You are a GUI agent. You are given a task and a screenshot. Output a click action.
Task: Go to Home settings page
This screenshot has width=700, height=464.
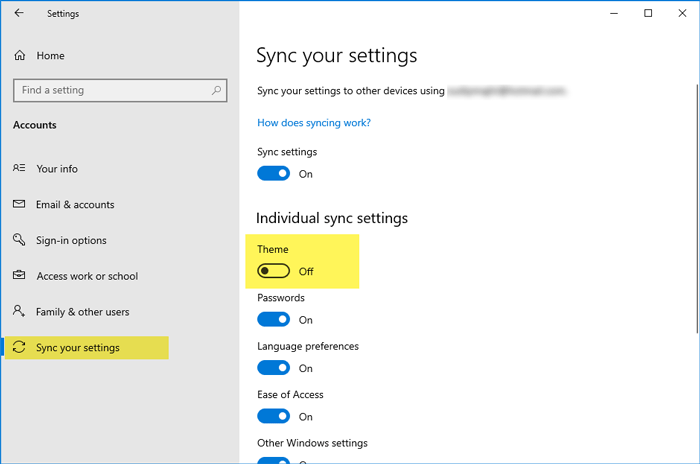pyautogui.click(x=50, y=56)
